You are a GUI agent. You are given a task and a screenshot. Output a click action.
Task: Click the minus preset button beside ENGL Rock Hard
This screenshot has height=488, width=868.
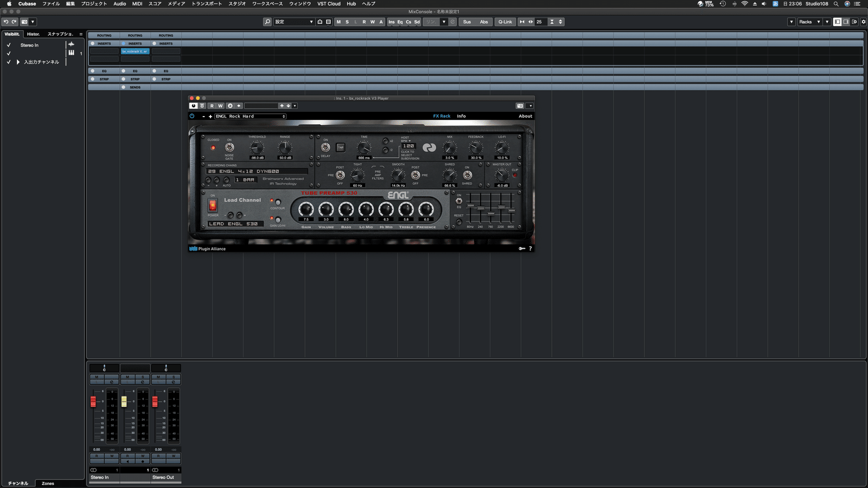(x=204, y=116)
